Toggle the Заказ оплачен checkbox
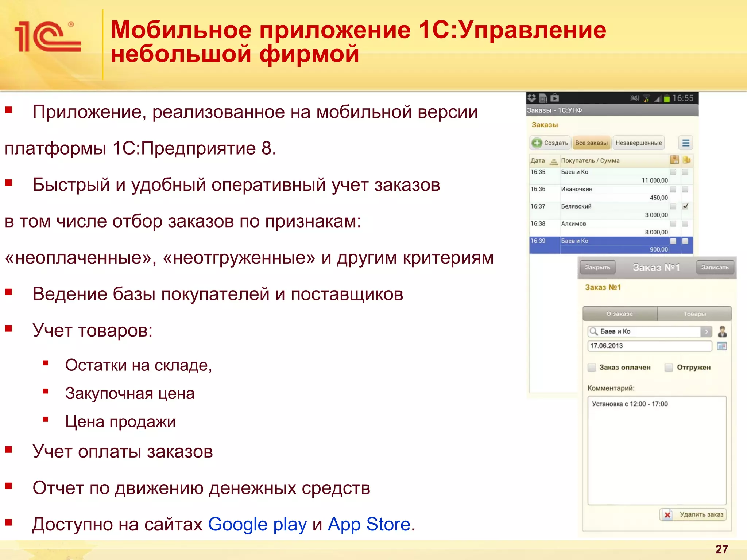The width and height of the screenshot is (747, 560). 592,367
